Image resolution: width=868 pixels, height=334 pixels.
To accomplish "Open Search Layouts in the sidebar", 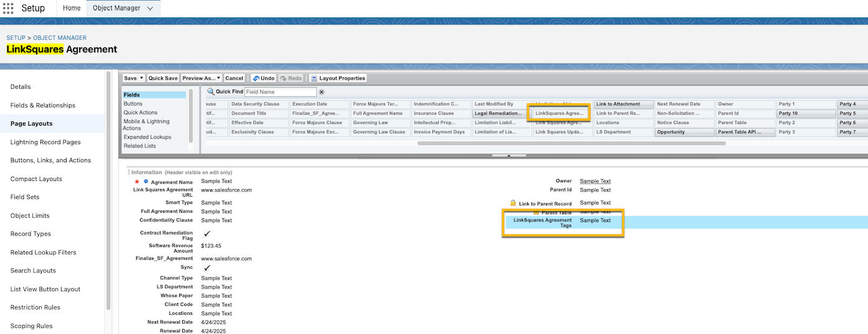I will pyautogui.click(x=33, y=271).
